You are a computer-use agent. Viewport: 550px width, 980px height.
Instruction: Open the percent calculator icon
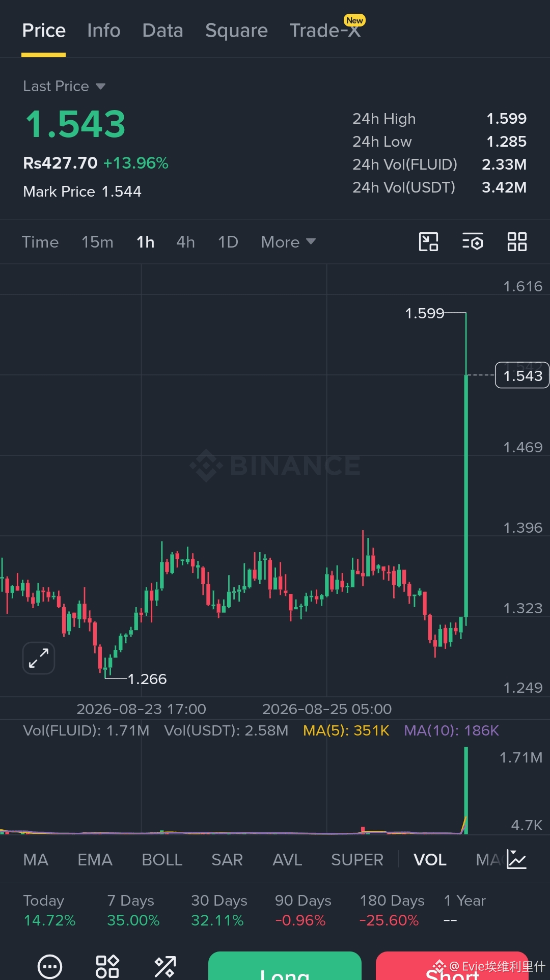[x=165, y=966]
